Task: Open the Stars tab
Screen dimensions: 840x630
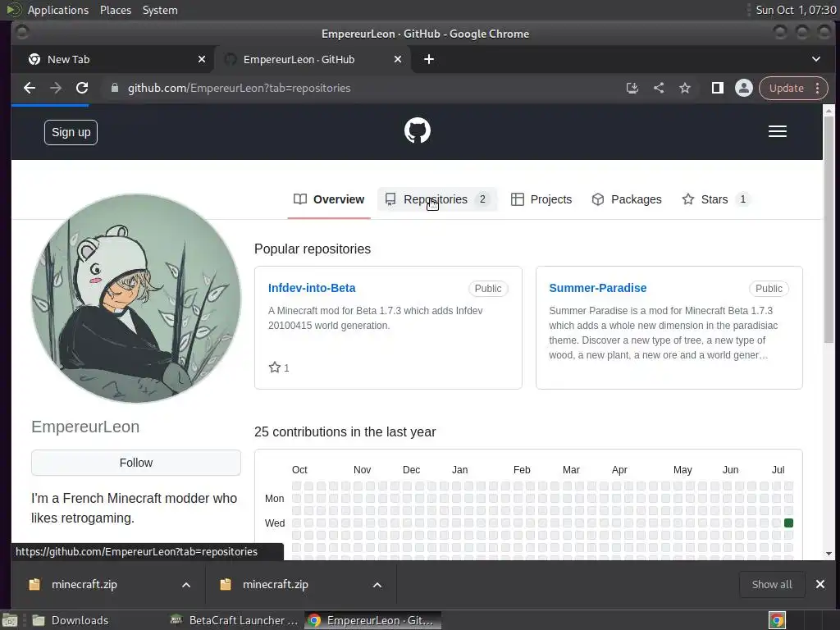Action: [x=715, y=199]
